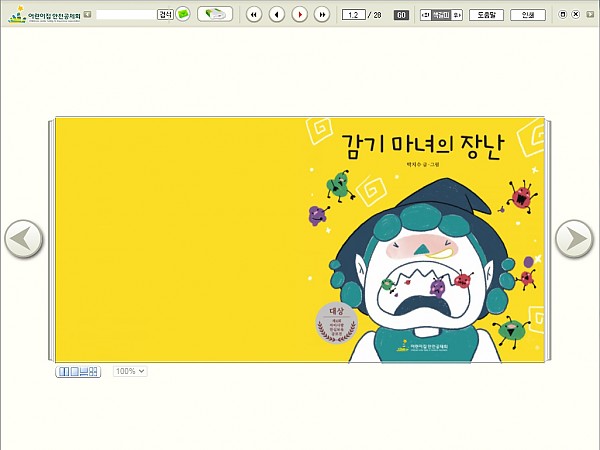The image size is (600, 450).
Task: Click the 책갈피 bookmark button
Action: [441, 15]
